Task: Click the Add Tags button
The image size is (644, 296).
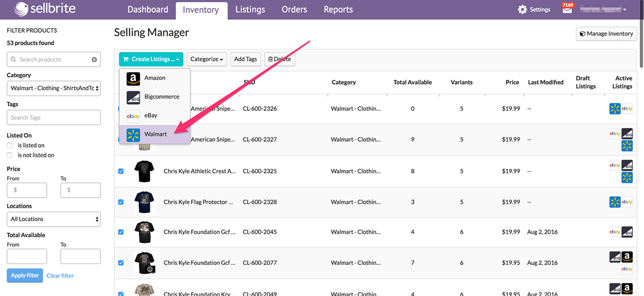Action: tap(246, 59)
